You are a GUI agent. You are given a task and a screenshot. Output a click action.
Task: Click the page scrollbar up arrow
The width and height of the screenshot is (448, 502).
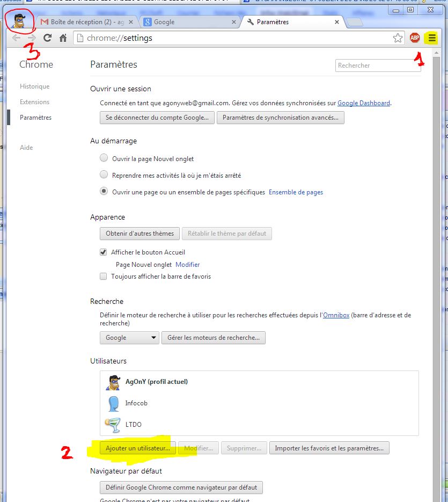point(436,53)
